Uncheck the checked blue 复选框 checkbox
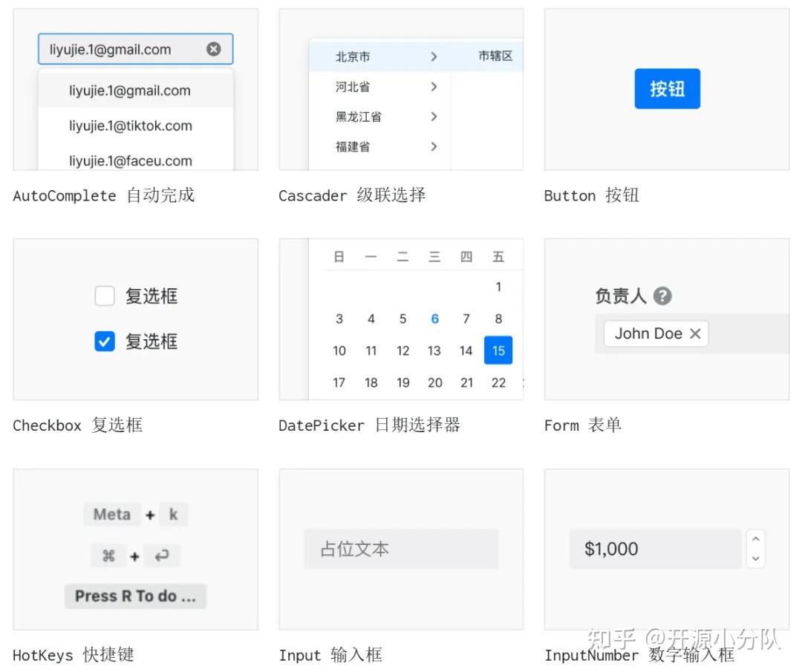 point(105,342)
